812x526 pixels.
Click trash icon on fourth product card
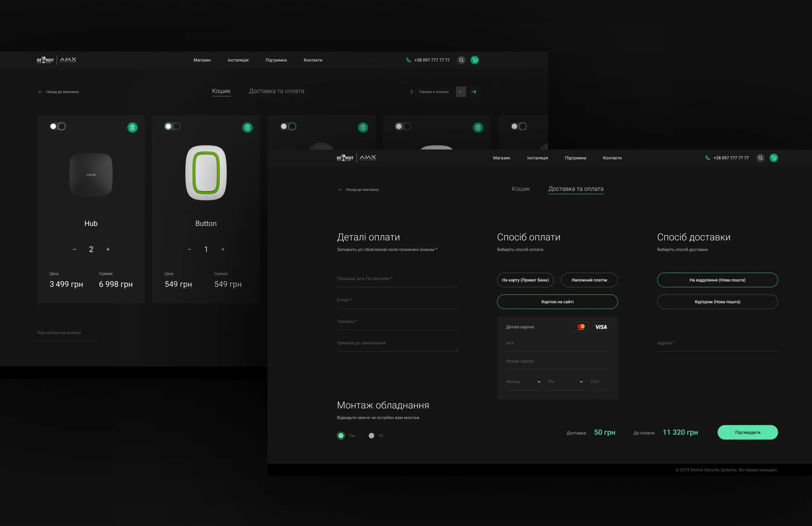pos(478,127)
